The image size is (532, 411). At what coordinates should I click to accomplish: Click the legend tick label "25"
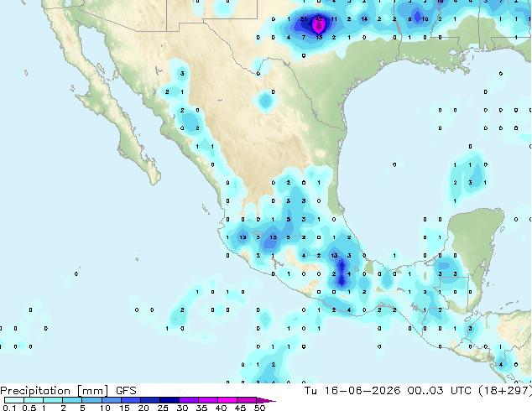tap(163, 408)
